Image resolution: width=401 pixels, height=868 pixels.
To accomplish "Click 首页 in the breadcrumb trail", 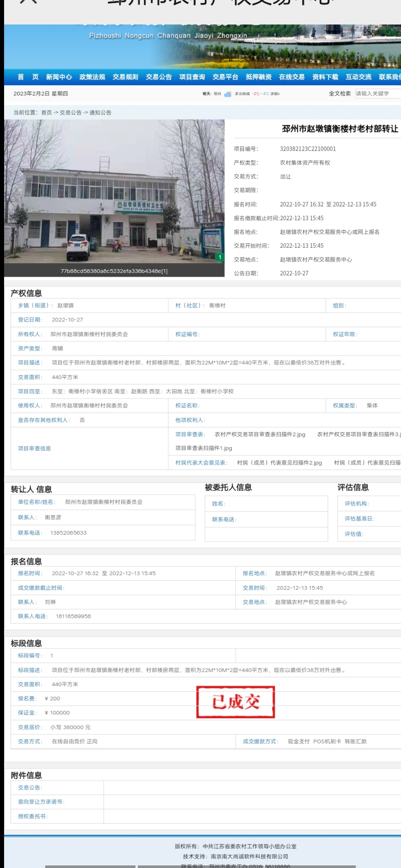I will 46,112.
